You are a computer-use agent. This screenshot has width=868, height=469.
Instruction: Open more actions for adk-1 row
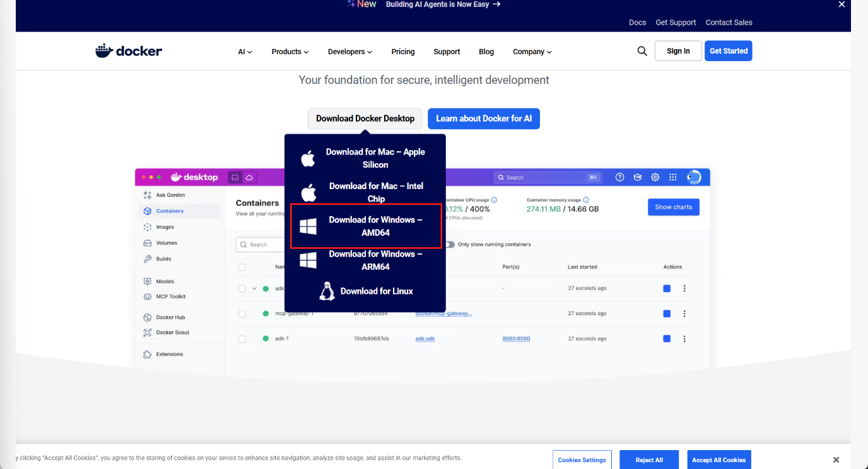(x=684, y=339)
